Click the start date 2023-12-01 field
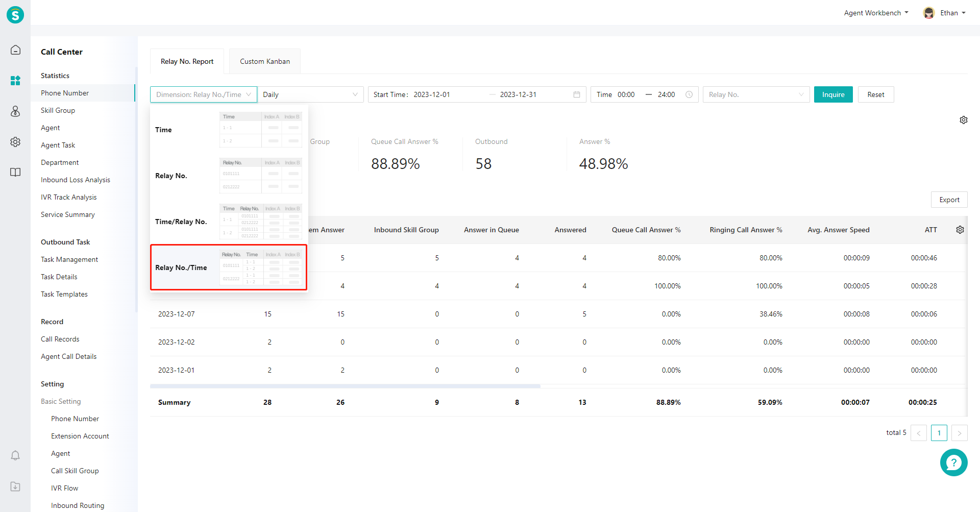Screen dimensions: 980x512 pos(432,94)
